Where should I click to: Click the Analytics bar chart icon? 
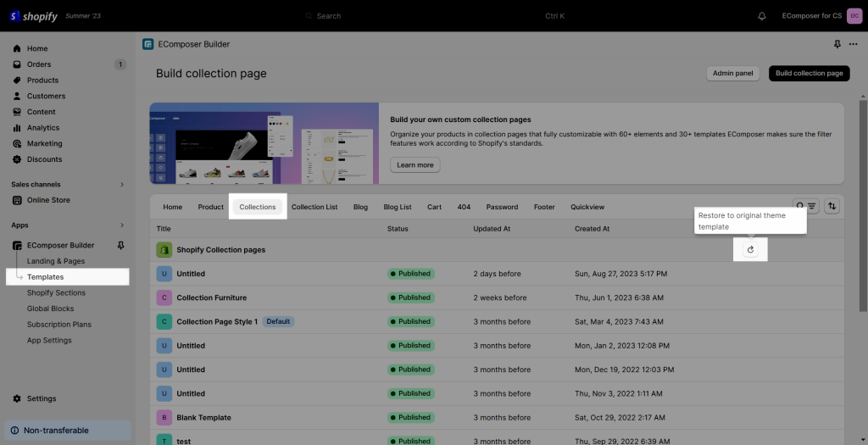coord(17,128)
